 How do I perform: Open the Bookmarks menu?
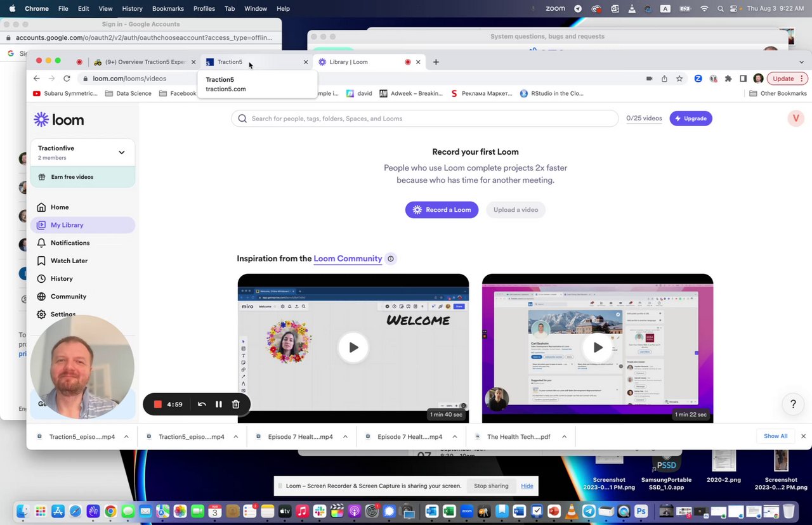pos(167,8)
